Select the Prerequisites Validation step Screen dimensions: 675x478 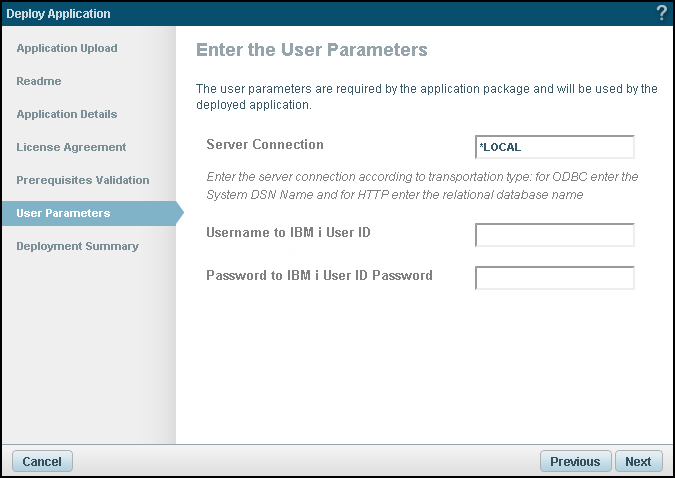[83, 180]
